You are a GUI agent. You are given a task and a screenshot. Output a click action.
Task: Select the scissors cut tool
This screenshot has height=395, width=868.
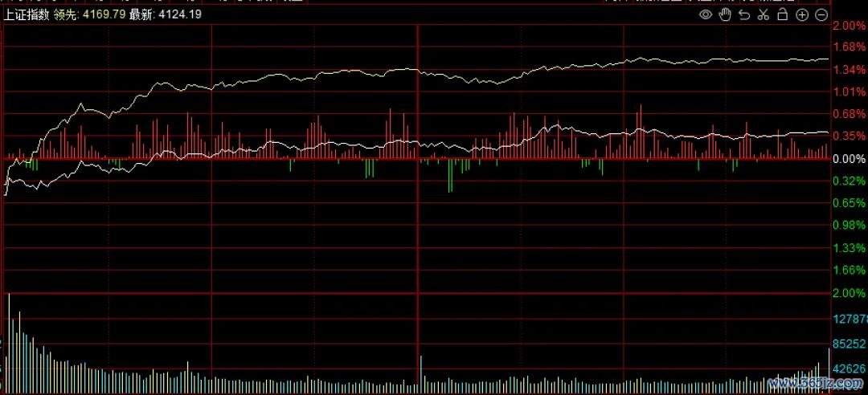point(764,14)
